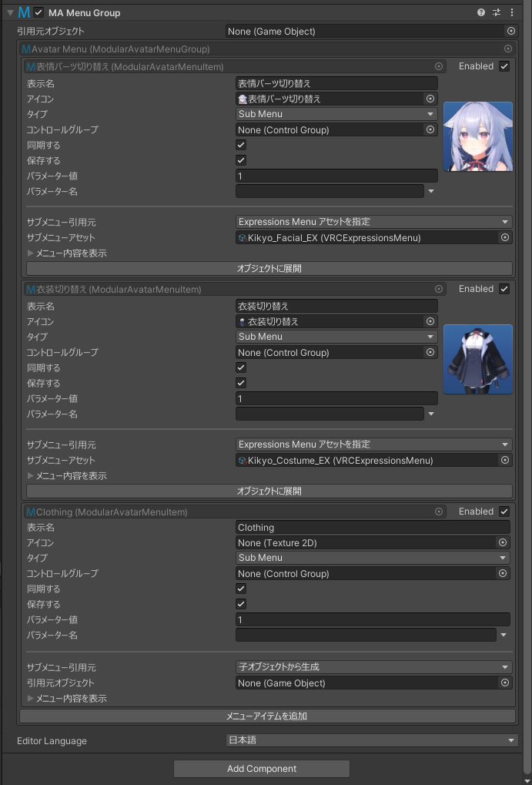
Task: Uncheck 同期する in Clothing section
Action: tap(241, 589)
